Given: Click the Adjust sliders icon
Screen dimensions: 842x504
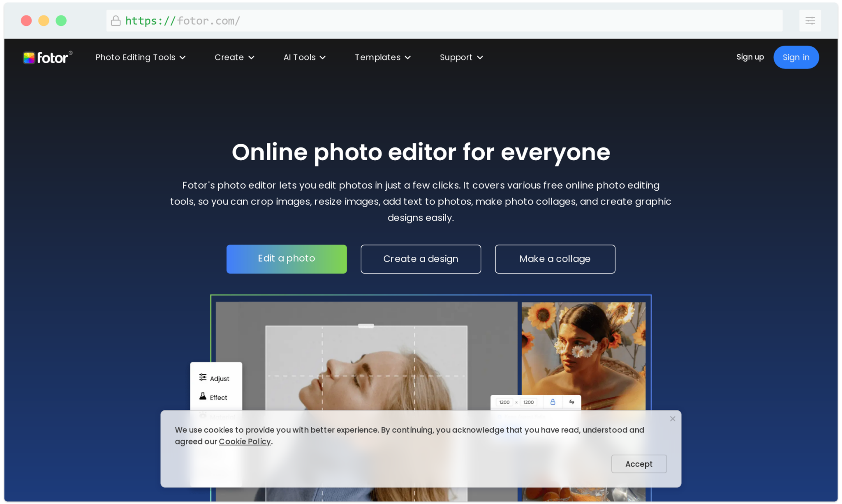Looking at the screenshot, I should 203,377.
